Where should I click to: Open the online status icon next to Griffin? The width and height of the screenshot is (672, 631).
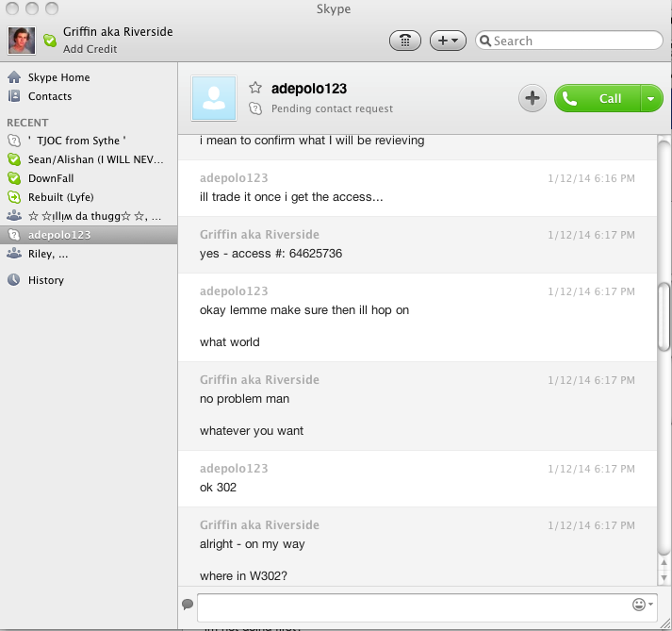tap(50, 41)
